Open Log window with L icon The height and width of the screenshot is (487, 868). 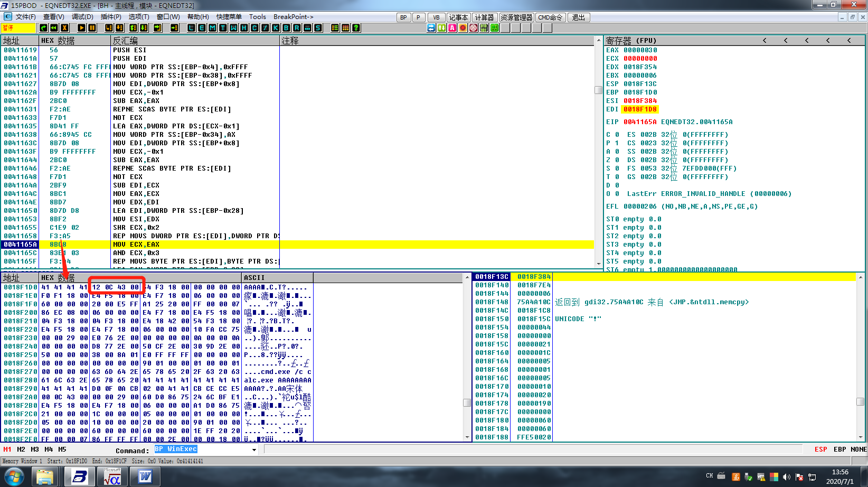(x=192, y=28)
